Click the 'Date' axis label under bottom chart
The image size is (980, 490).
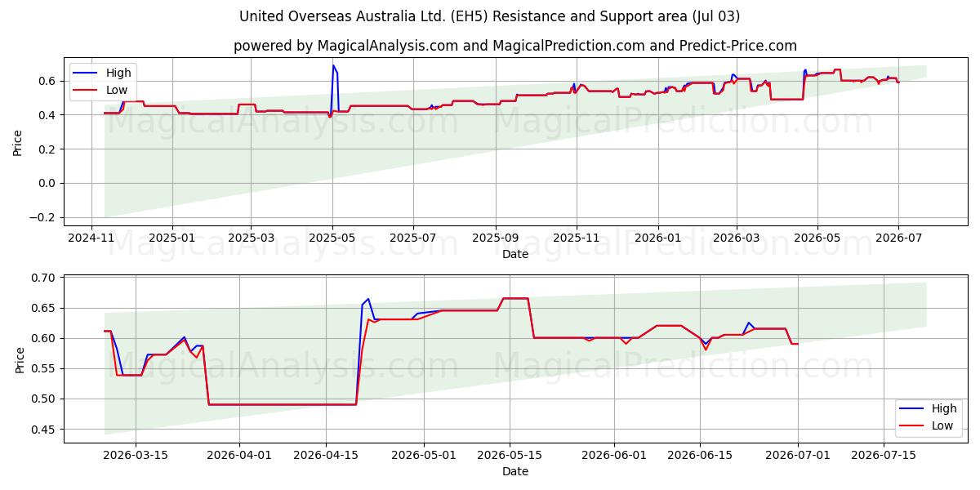pyautogui.click(x=515, y=471)
